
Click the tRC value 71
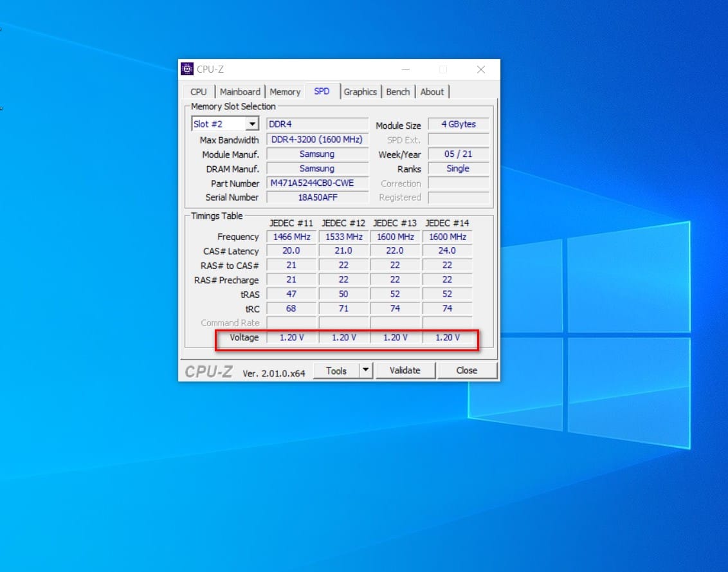click(x=343, y=309)
